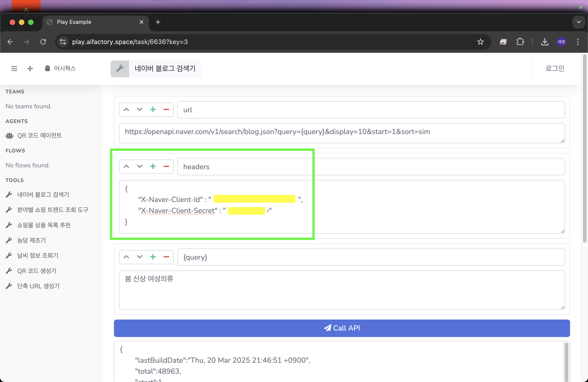Open the 태영 profile avatar
The width and height of the screenshot is (588, 382).
coord(561,42)
